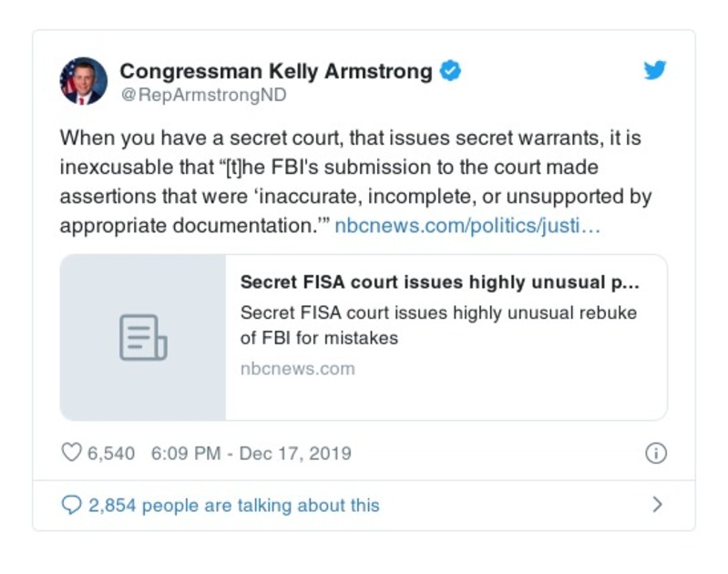Click the document placeholder icon in link card

pos(143,337)
